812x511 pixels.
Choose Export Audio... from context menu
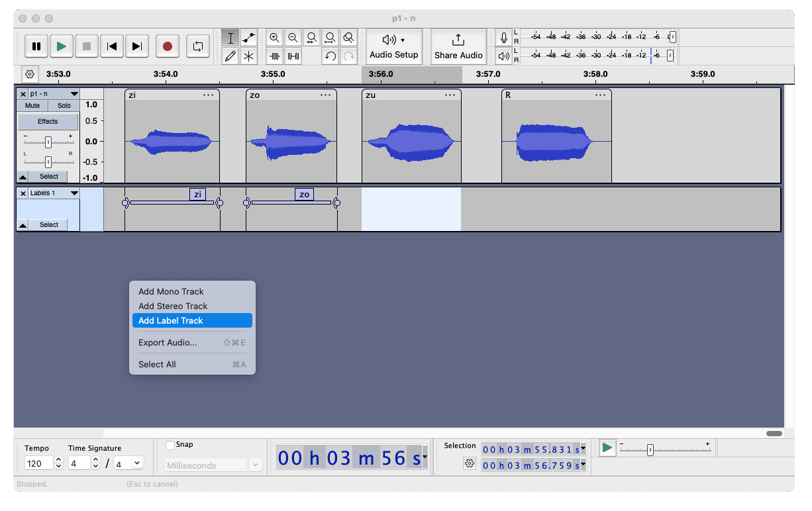tap(191, 342)
